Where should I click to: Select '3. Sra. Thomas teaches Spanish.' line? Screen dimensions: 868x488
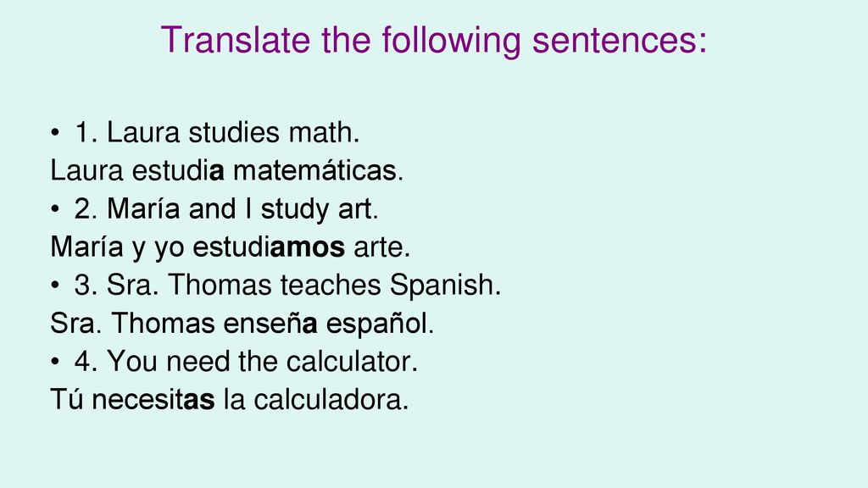tap(288, 286)
